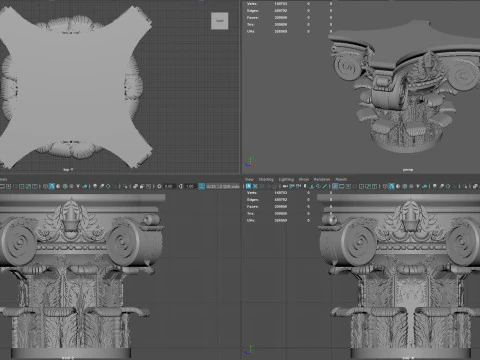Screen dimensions: 480x360
Task: Click the gamma reset icon
Action: (x=180, y=186)
